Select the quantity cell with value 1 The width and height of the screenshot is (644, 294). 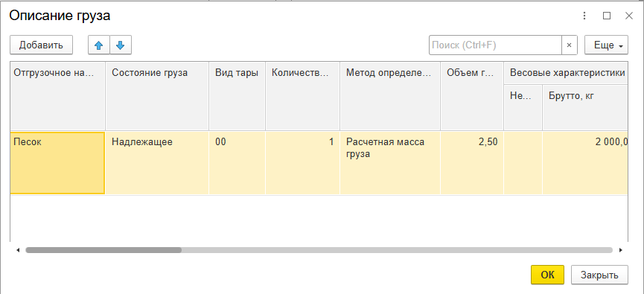pyautogui.click(x=303, y=163)
